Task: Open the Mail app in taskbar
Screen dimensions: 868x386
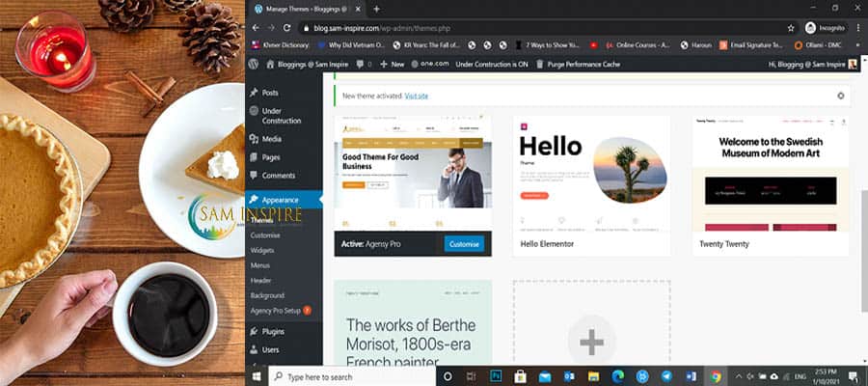Action: 545,376
